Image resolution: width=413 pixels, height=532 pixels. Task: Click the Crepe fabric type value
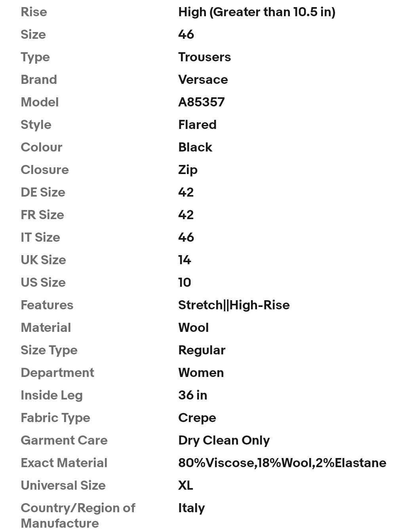[x=197, y=418]
